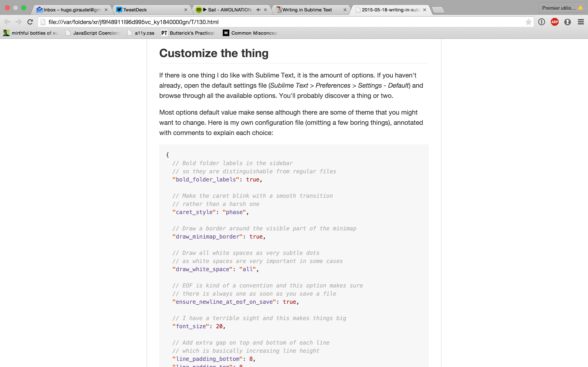Screen dimensions: 588x367
Task: Bookmark this page with the star icon
Action: [528, 22]
